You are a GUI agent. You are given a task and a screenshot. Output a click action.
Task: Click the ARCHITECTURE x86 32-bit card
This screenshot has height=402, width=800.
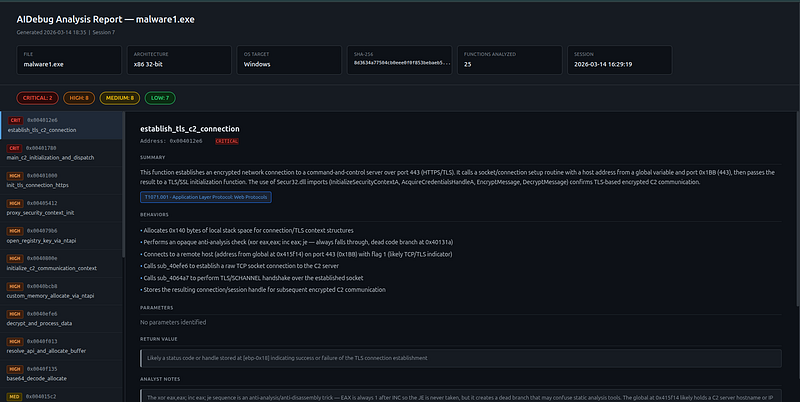point(179,60)
